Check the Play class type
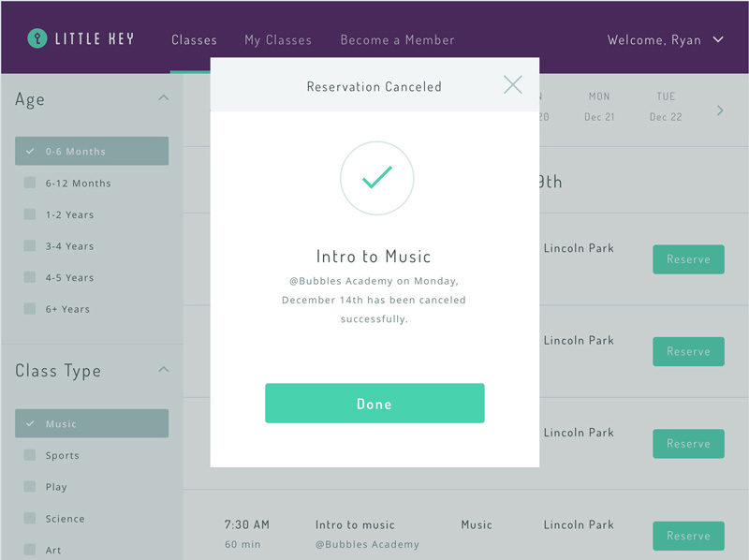 coord(30,486)
